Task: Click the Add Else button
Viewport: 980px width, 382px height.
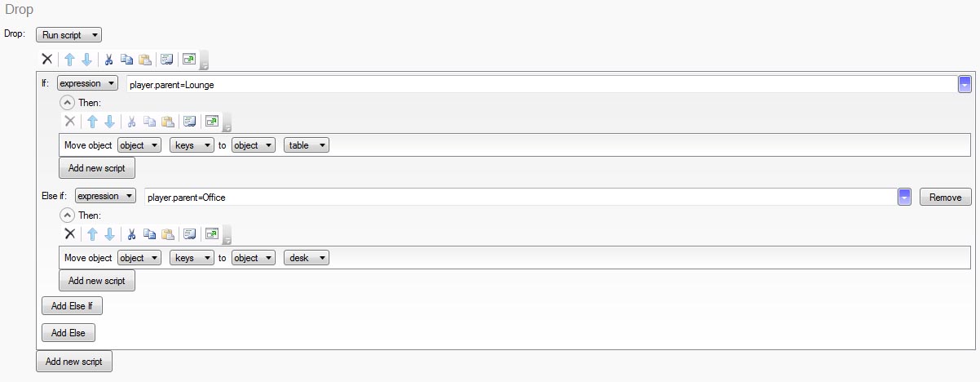Action: [68, 333]
